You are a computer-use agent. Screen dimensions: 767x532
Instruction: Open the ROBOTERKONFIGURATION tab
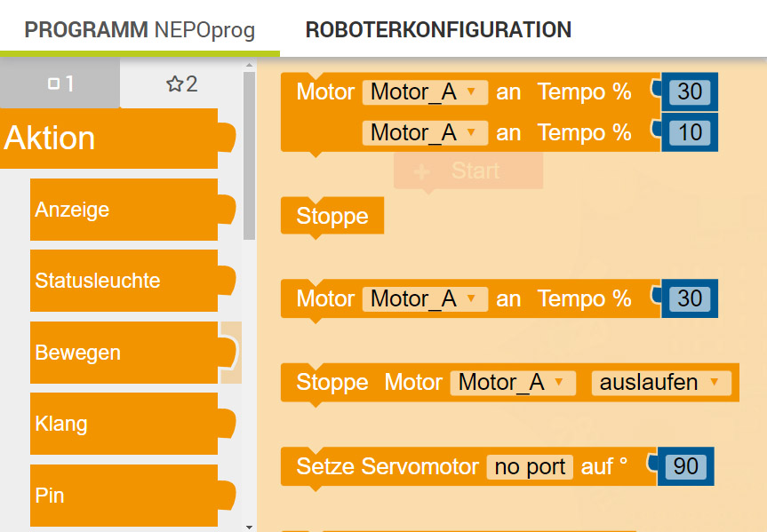(x=438, y=30)
